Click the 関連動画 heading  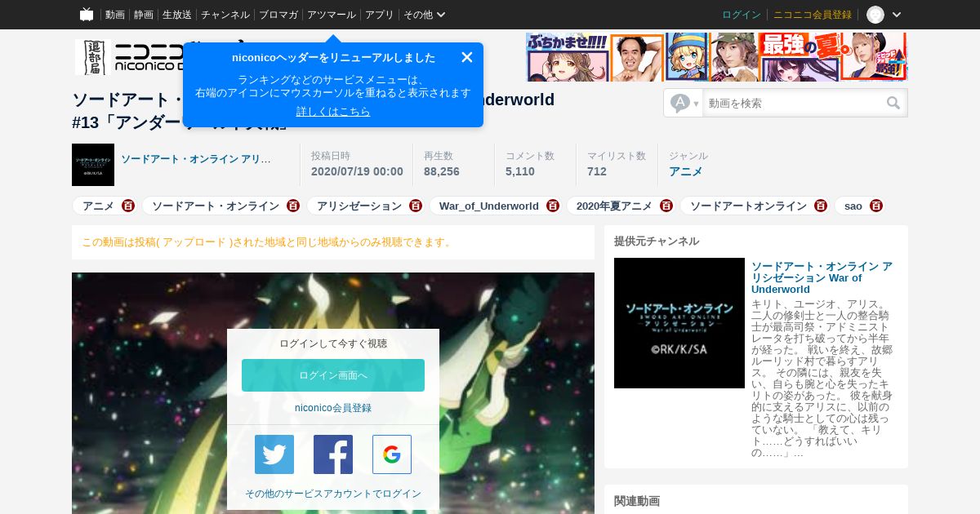[637, 501]
